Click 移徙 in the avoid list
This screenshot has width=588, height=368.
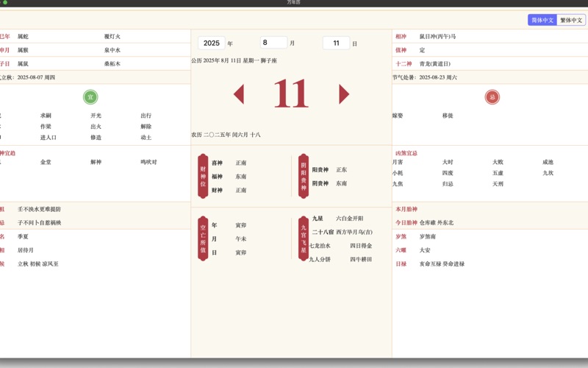(448, 116)
